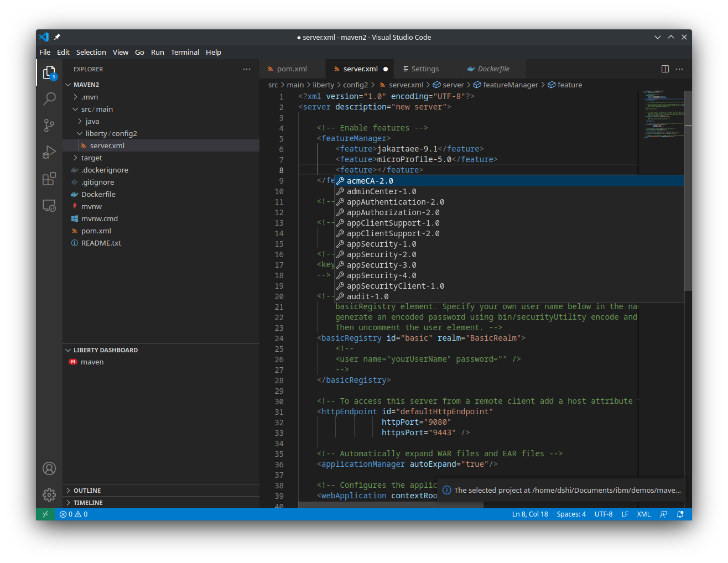Expand the java folder
Image resolution: width=728 pixels, height=563 pixels.
point(80,121)
